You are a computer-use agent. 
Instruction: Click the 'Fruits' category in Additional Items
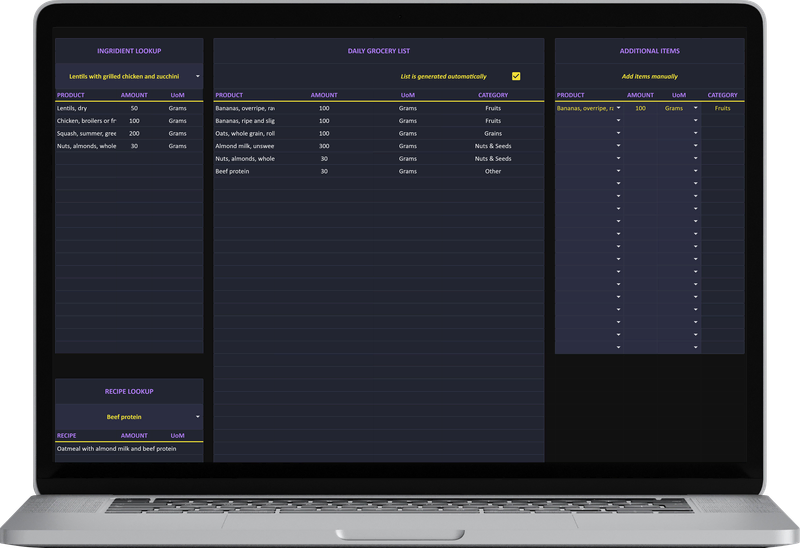722,108
